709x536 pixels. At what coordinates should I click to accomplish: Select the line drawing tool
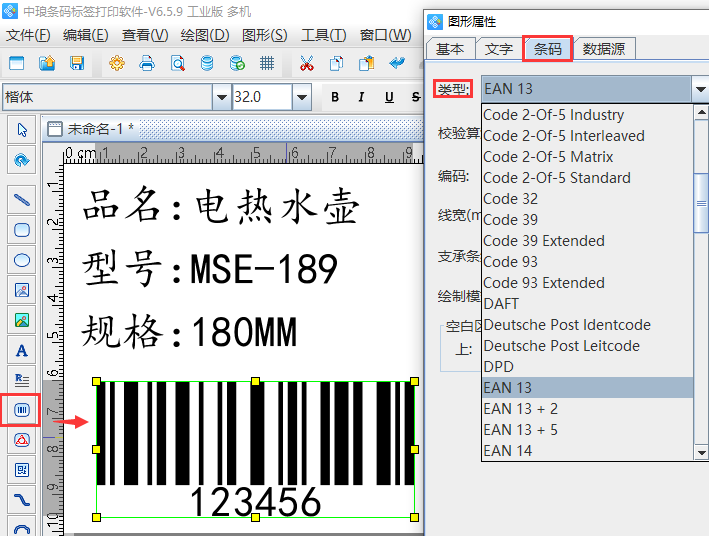click(22, 199)
